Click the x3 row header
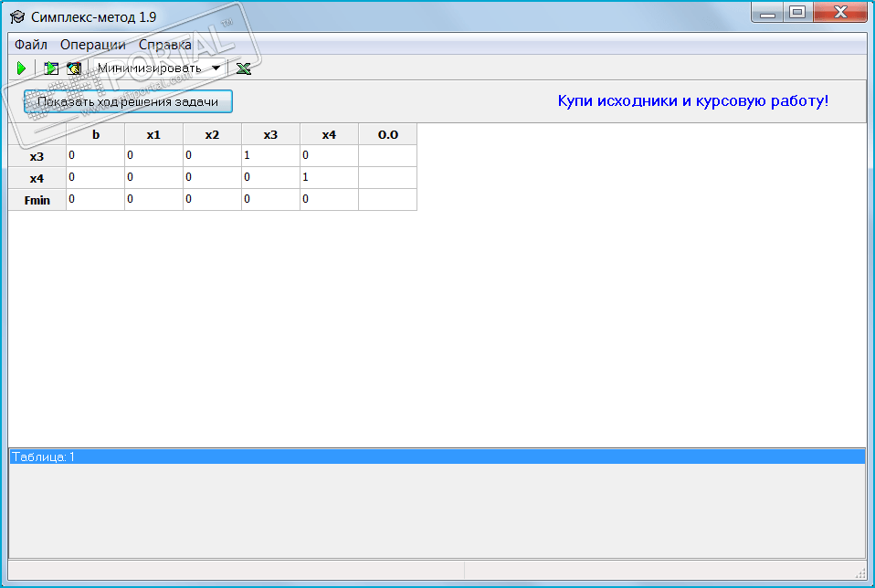Viewport: 875px width, 588px height. pos(37,156)
